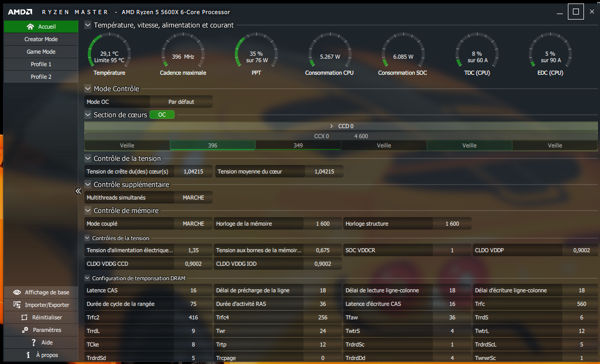600x364 pixels.
Task: Open Profile 2
Action: coord(41,77)
